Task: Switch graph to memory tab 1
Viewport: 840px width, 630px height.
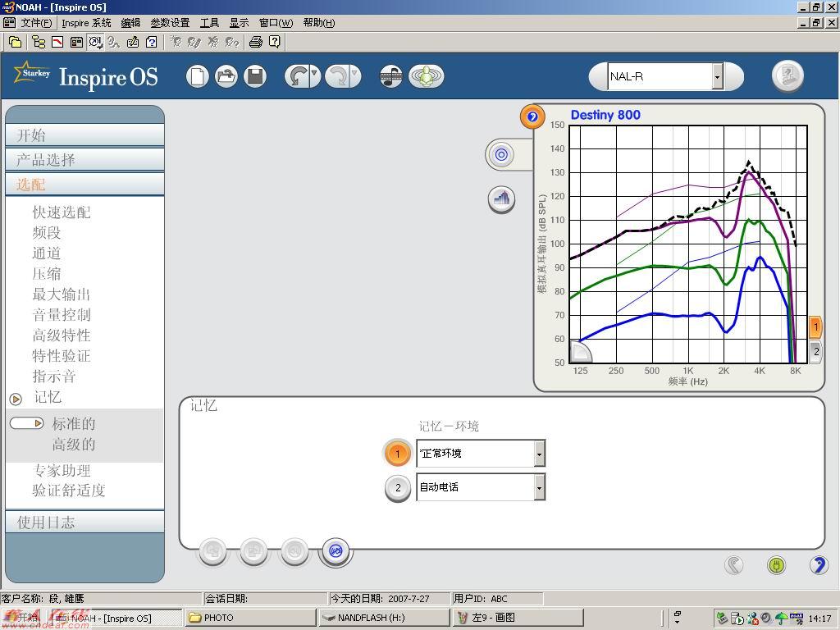Action: (815, 326)
